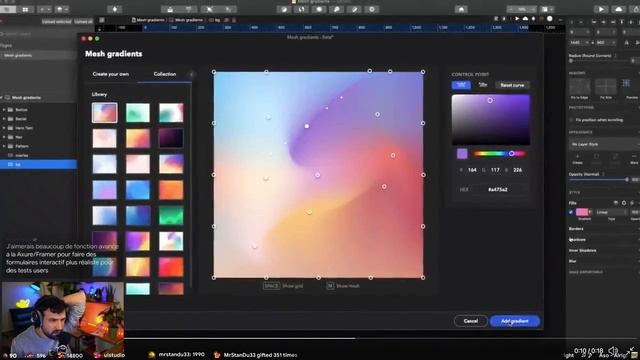Screen dimensions: 640x360
Task: Collapse the library side panel arrow
Action: pyautogui.click(x=191, y=74)
